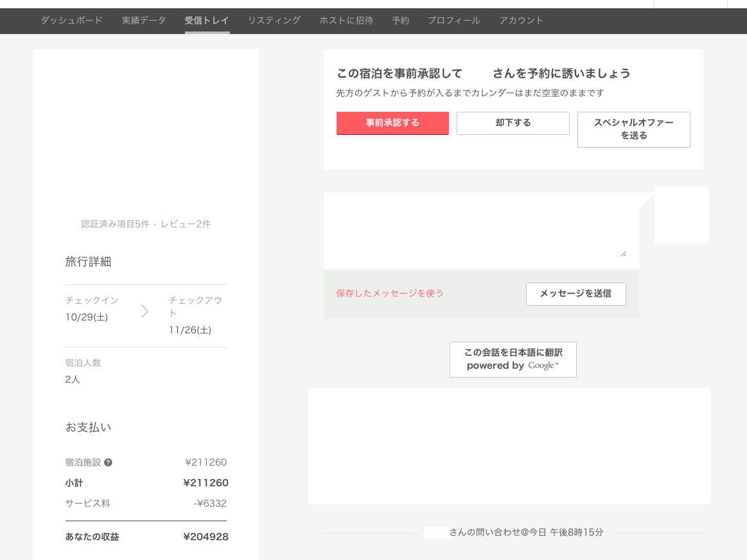
Task: Open the 予約 tab
Action: [400, 21]
